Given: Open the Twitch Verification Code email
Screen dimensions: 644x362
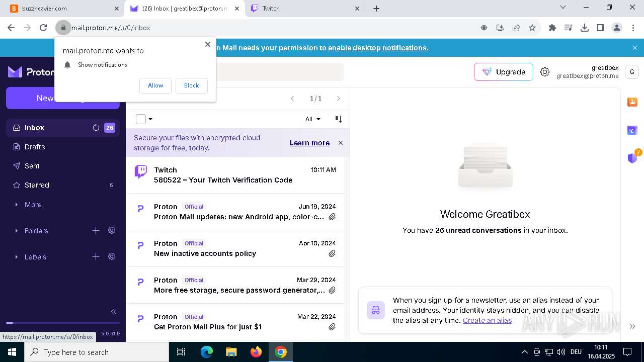Looking at the screenshot, I should (x=235, y=175).
